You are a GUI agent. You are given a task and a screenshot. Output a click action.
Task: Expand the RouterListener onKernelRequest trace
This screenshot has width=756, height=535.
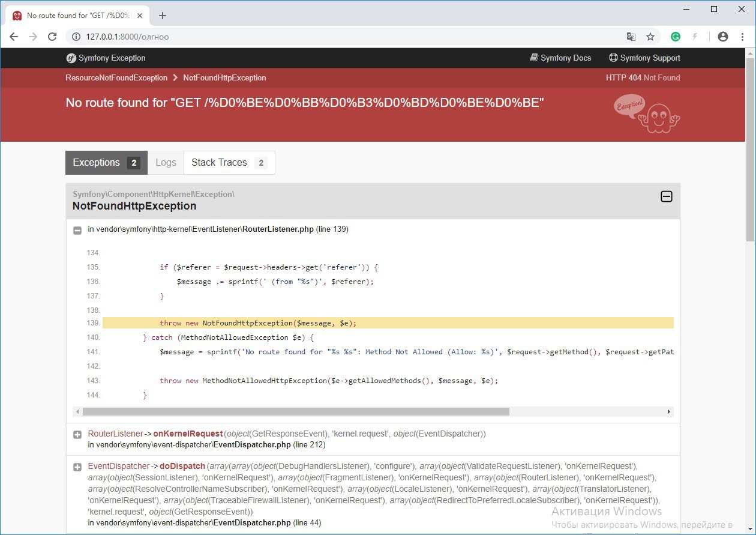click(77, 435)
